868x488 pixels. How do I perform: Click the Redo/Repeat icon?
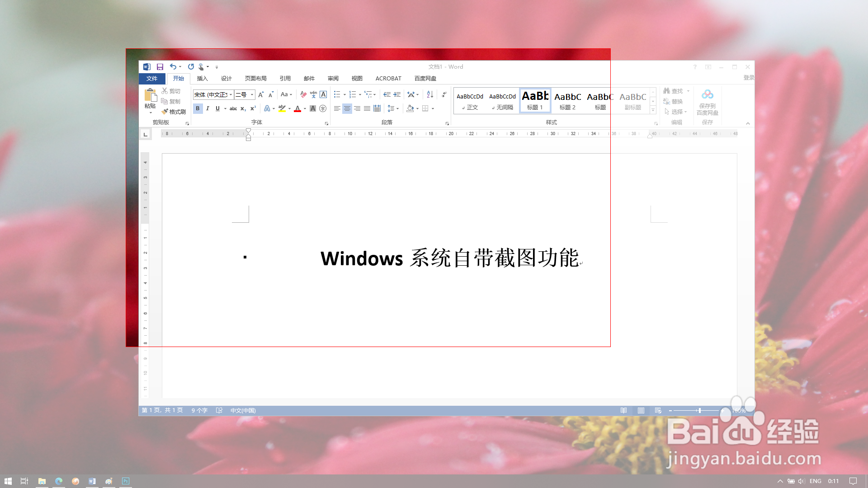pos(191,67)
